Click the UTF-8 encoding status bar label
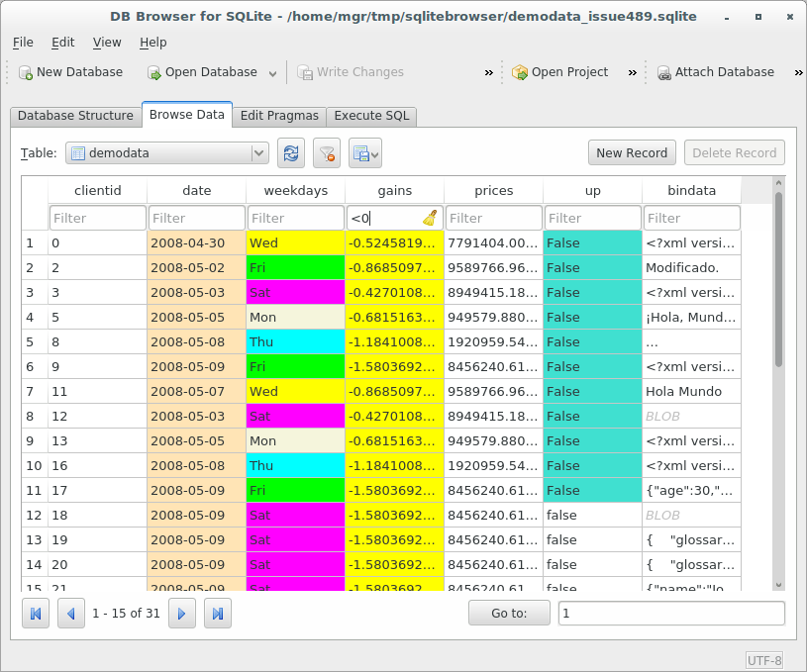807x672 pixels. (x=764, y=660)
